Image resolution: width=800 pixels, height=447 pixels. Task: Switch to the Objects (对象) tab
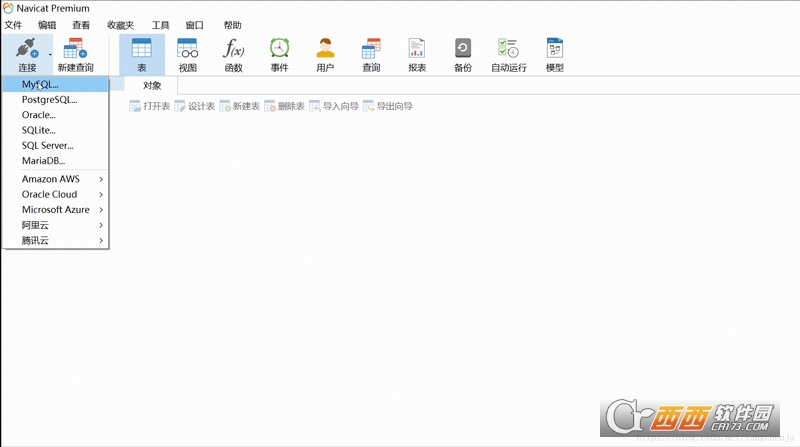[152, 86]
